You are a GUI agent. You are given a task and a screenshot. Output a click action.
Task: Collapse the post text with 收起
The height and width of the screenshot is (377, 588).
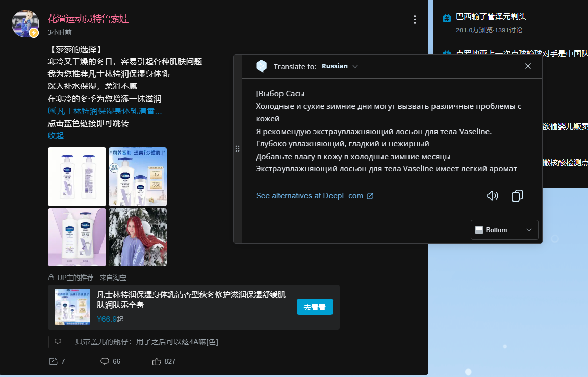56,135
